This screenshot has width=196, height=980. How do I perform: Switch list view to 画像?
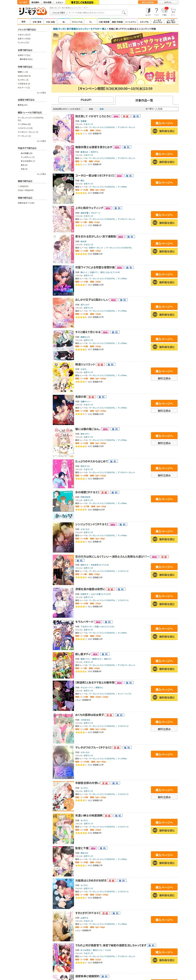pyautogui.click(x=102, y=109)
